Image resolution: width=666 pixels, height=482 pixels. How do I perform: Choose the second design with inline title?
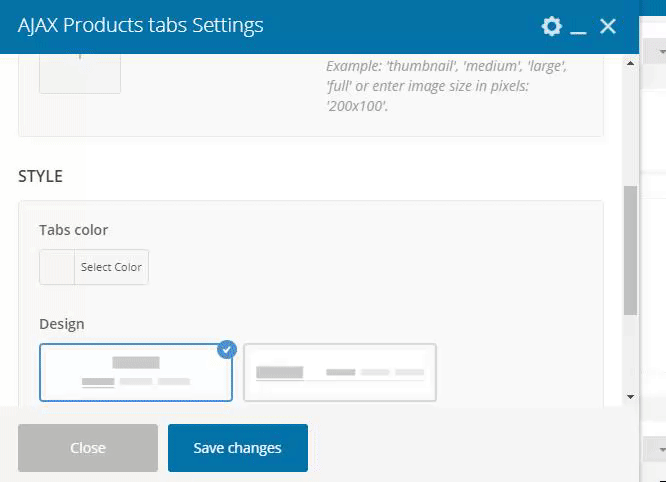(x=340, y=372)
